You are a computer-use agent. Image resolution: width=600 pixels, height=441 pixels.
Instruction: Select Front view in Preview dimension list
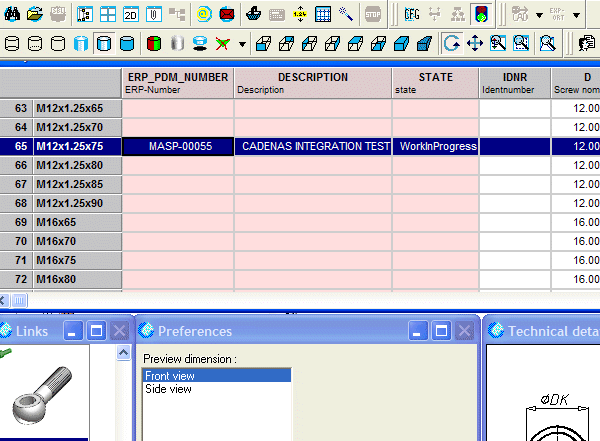217,376
